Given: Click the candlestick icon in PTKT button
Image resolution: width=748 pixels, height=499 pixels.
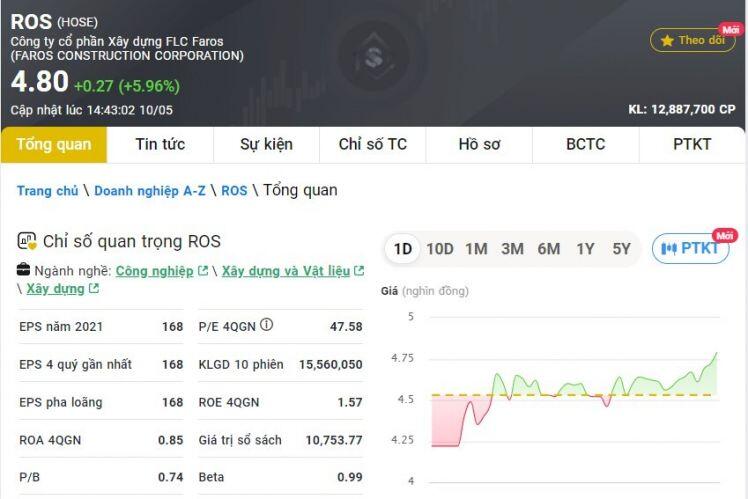Looking at the screenshot, I should pyautogui.click(x=669, y=249).
